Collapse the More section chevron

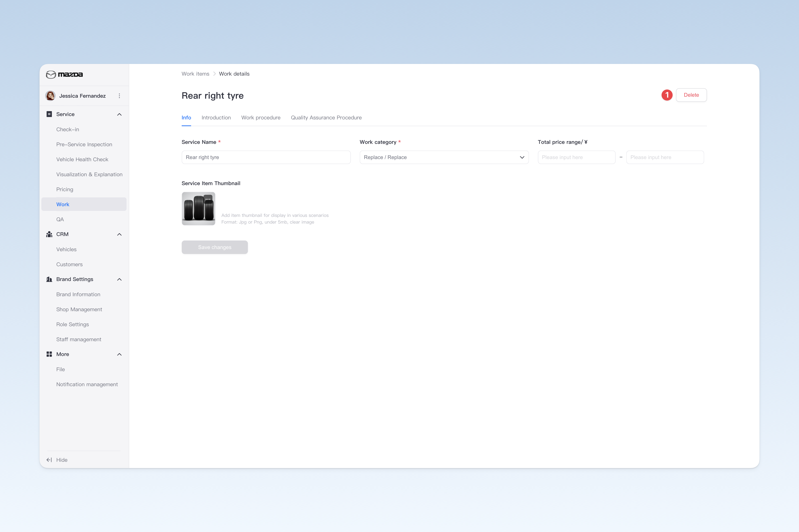tap(119, 355)
